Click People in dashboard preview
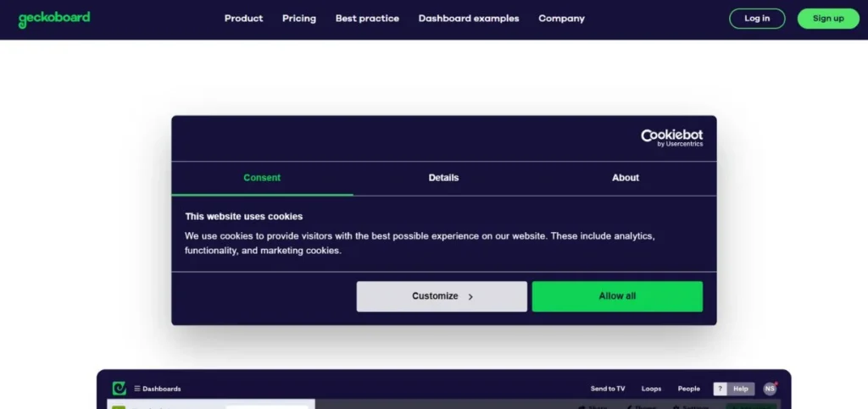This screenshot has height=409, width=868. pyautogui.click(x=688, y=389)
